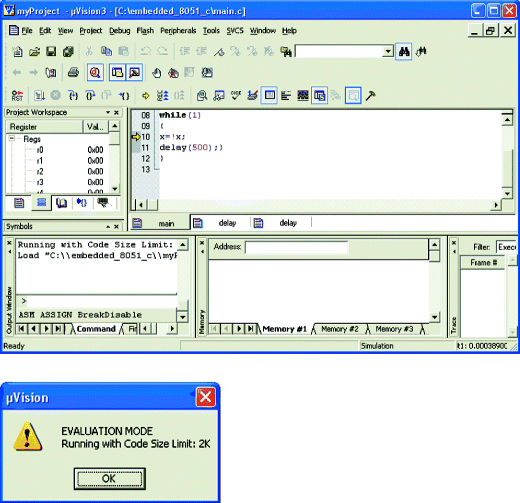Toggle the Memory Window toolbar button
The width and height of the screenshot is (520, 503).
coord(269,96)
